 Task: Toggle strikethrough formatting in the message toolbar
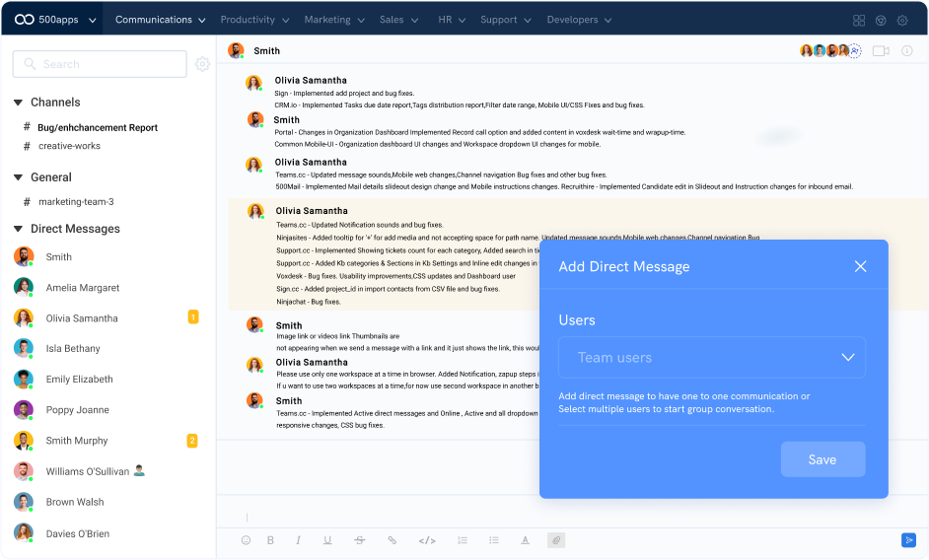tap(359, 540)
